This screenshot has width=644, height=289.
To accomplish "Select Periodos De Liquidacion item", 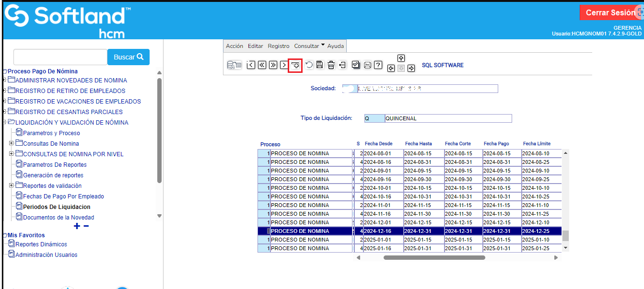I will [x=57, y=207].
